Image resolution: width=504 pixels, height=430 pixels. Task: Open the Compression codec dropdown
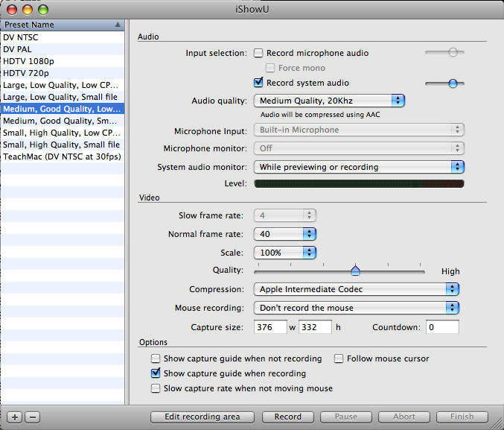point(357,289)
